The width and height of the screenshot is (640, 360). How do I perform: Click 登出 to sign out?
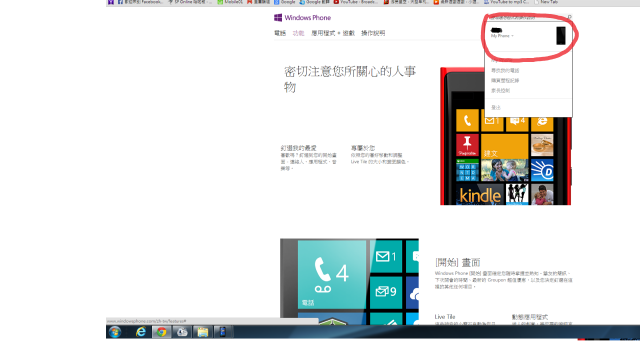pyautogui.click(x=496, y=107)
